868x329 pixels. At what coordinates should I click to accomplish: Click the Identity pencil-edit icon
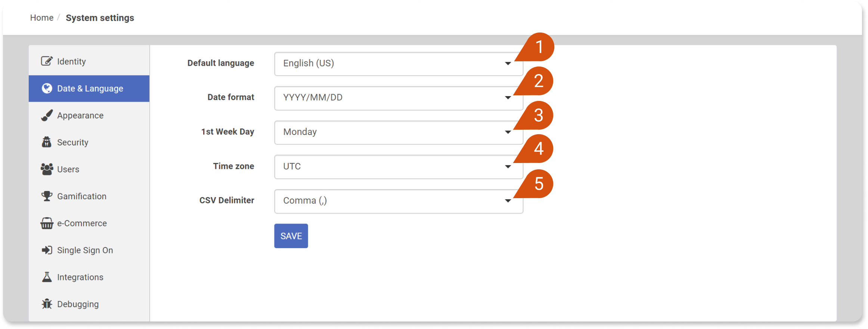(47, 61)
